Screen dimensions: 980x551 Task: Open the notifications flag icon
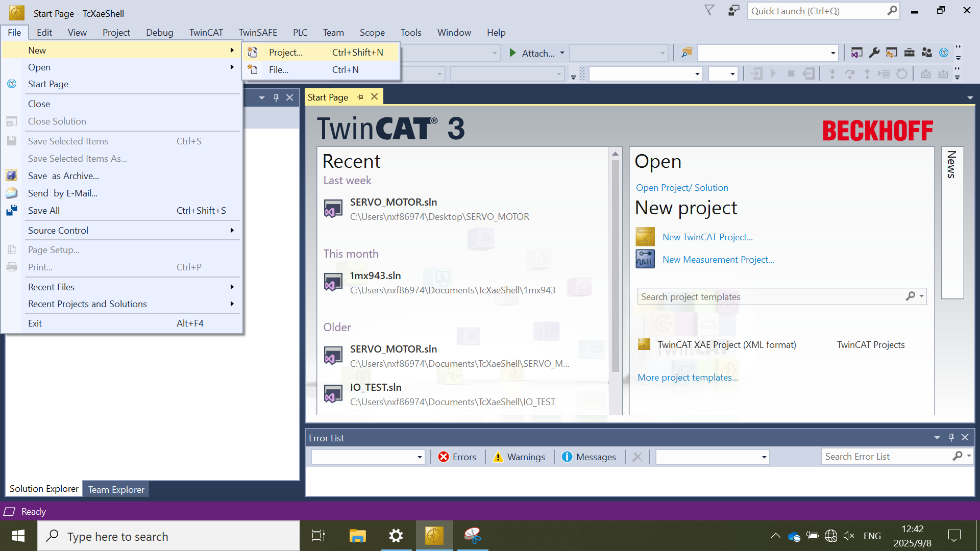(x=709, y=11)
